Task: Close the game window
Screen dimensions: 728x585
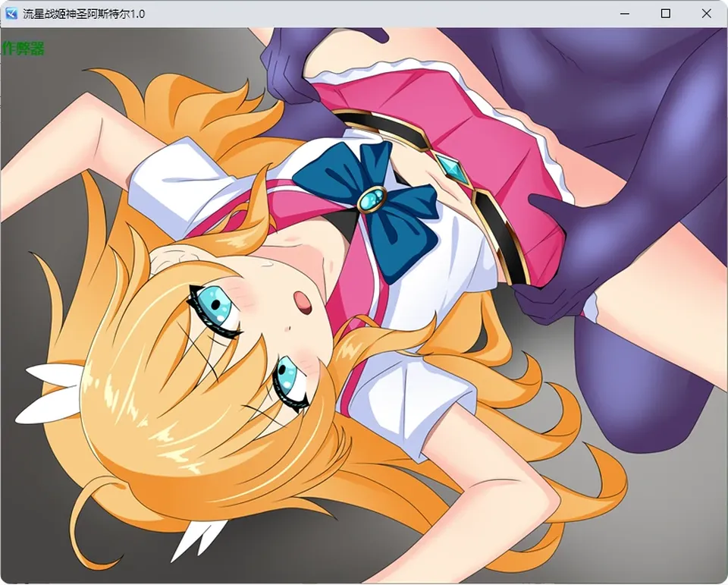Action: 706,14
